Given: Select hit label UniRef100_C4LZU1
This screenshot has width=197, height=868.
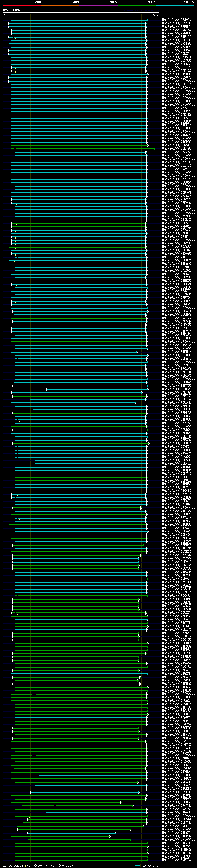Looking at the screenshot, I should (x=177, y=843).
